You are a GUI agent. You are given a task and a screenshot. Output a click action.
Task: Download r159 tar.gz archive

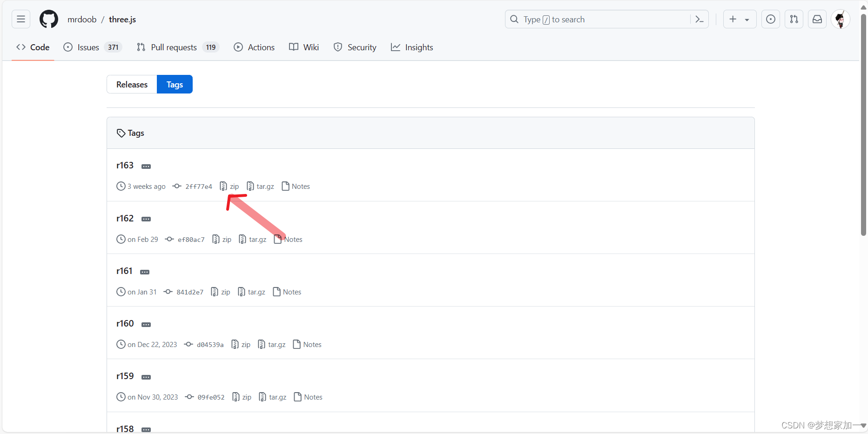pos(273,397)
